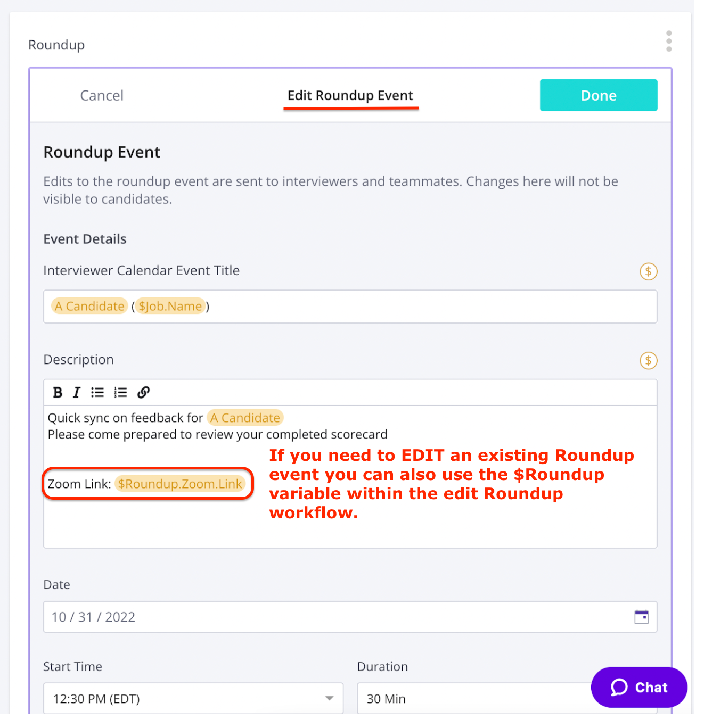The width and height of the screenshot is (704, 728).
Task: Expand the Start Time dropdown
Action: (329, 698)
